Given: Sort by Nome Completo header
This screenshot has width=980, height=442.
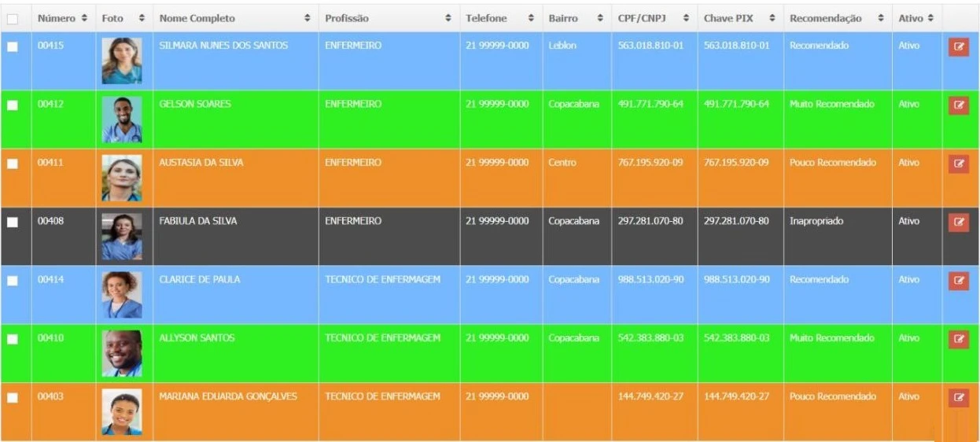Looking at the screenshot, I should click(235, 18).
